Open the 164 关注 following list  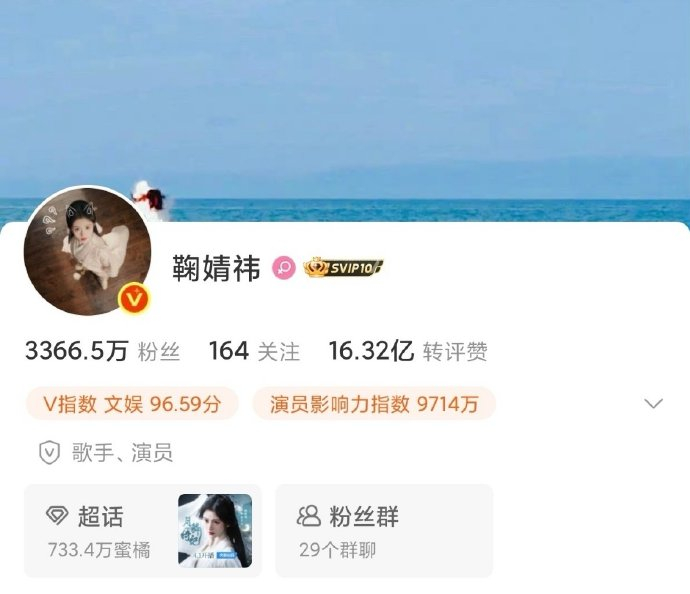coord(254,351)
